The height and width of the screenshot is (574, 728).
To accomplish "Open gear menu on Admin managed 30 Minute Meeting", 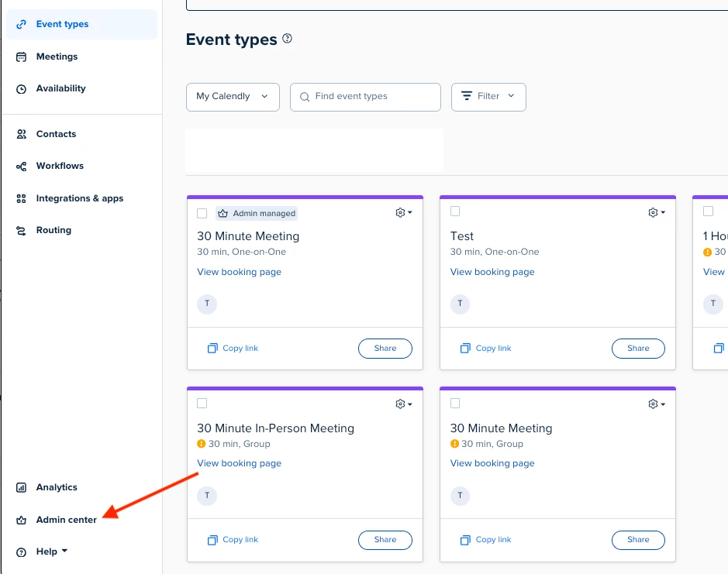I will click(403, 212).
